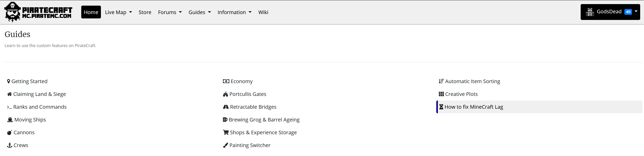Image resolution: width=644 pixels, height=156 pixels.
Task: Click the blue 49 notification badge
Action: (628, 12)
